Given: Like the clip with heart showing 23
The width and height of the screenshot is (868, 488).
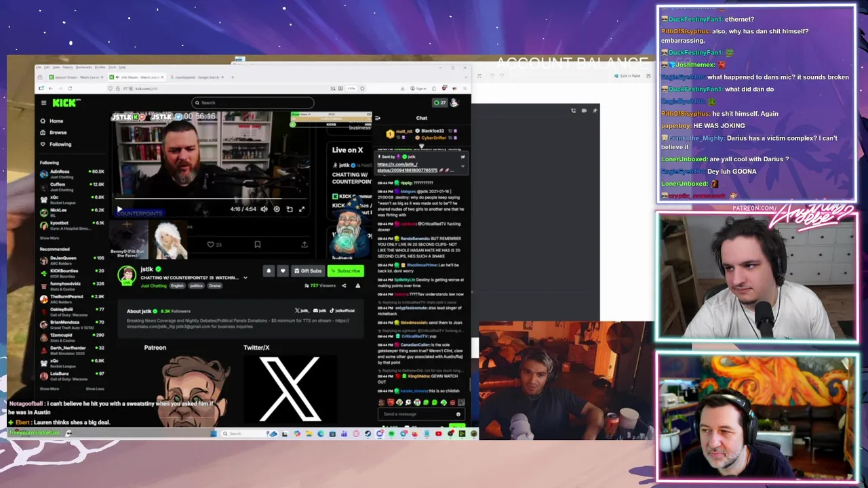Looking at the screenshot, I should coord(214,245).
